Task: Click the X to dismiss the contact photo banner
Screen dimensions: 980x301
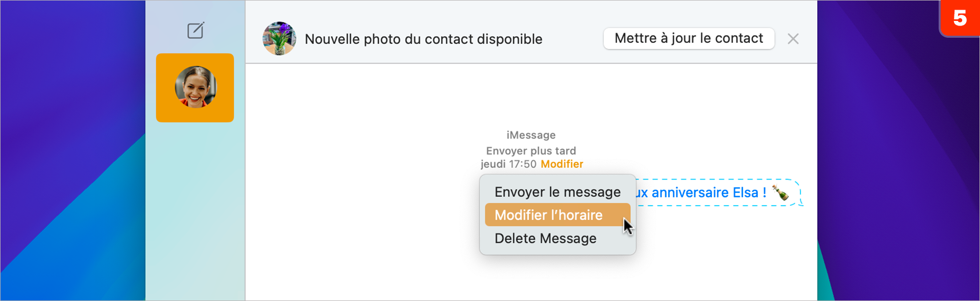Action: coord(793,39)
